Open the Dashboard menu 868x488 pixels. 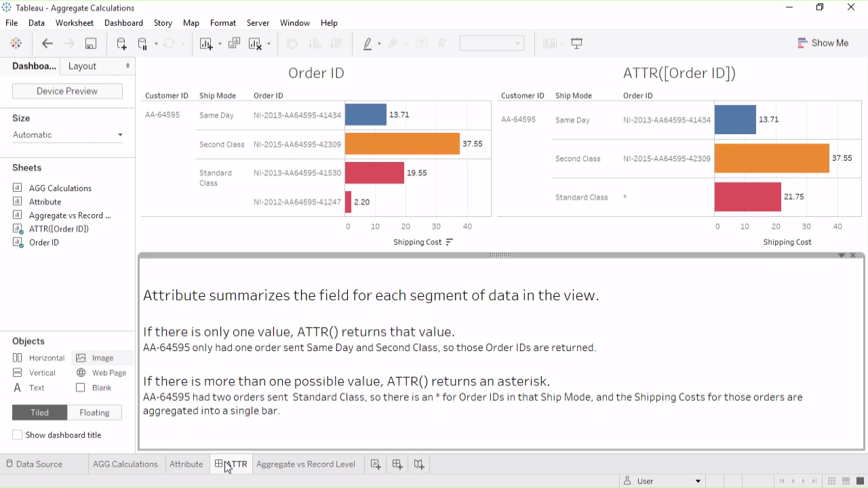pyautogui.click(x=123, y=23)
